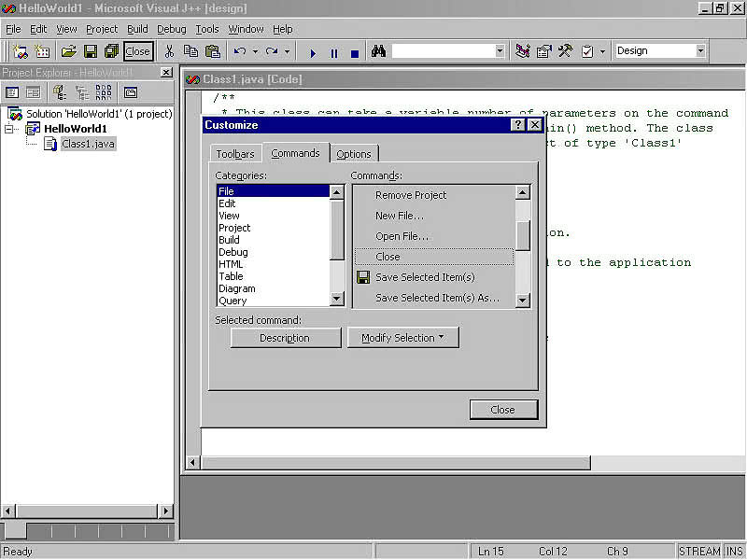Select the Debug category in Categories list
Image resolution: width=747 pixels, height=560 pixels.
pos(273,252)
